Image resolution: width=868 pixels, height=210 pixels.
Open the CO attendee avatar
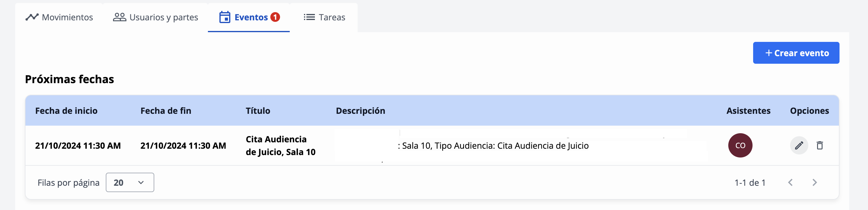coord(740,146)
